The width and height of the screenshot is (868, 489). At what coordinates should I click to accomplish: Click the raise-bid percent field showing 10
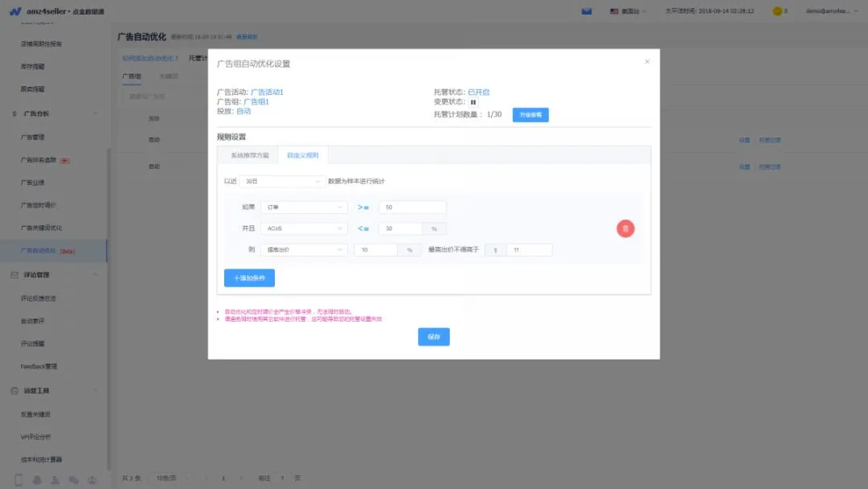(376, 250)
